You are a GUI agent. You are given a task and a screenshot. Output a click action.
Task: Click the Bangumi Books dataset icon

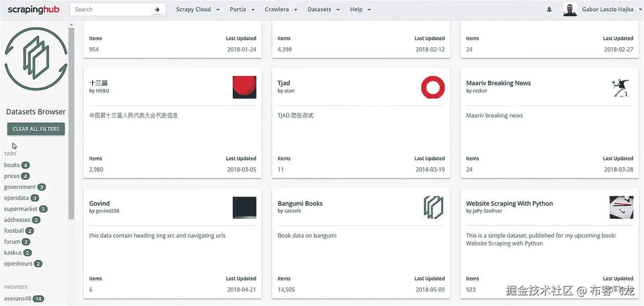[433, 207]
